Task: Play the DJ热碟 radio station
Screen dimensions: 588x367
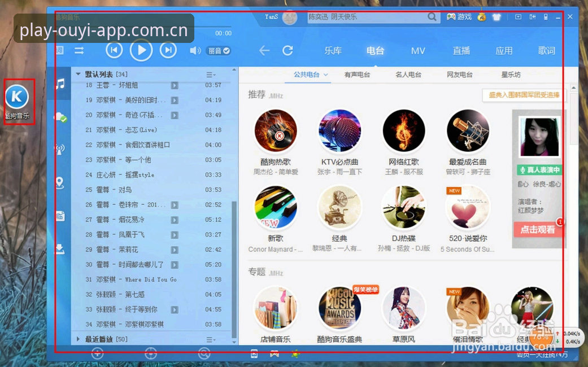Action: pyautogui.click(x=404, y=207)
